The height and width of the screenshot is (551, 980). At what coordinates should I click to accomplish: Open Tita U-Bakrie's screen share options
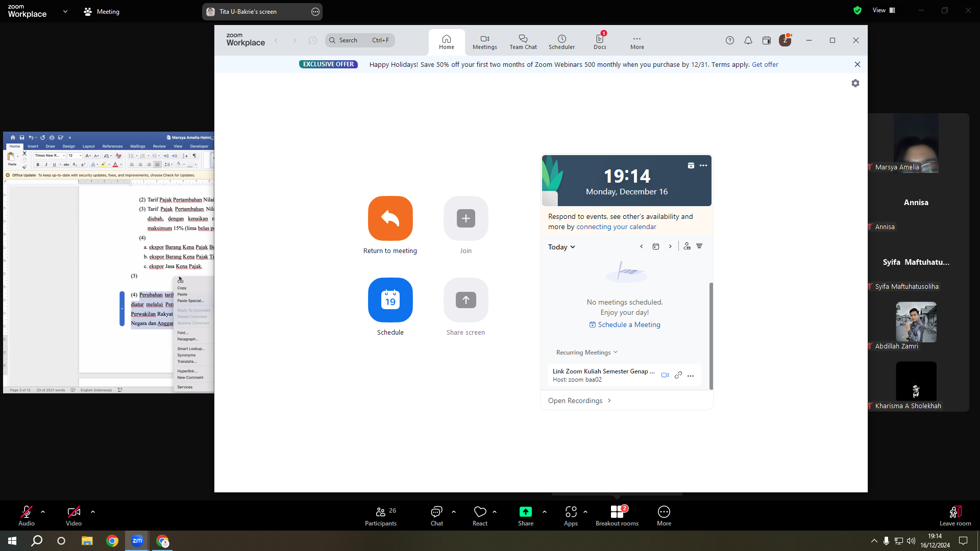[315, 12]
